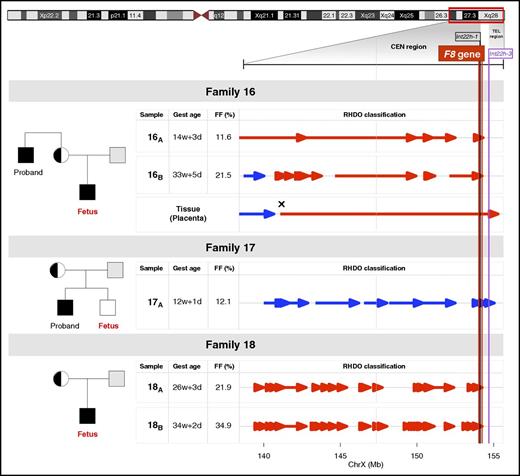
Task: Click "Proband" label in Family 17 pedigree
Action: coord(65,326)
